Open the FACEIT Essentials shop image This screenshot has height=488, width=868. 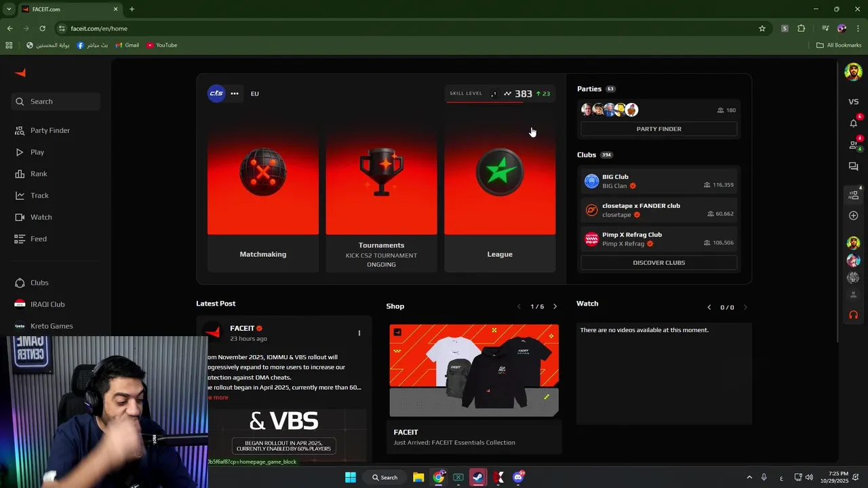click(474, 371)
